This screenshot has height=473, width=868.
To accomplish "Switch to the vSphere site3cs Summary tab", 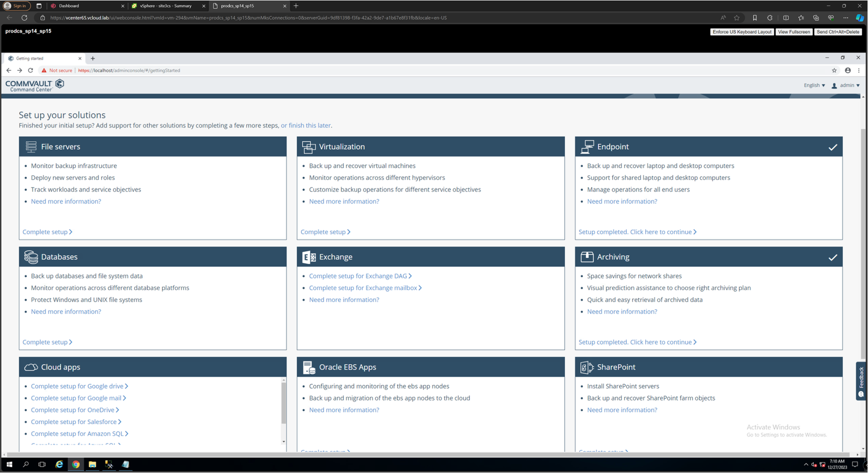I will point(166,6).
